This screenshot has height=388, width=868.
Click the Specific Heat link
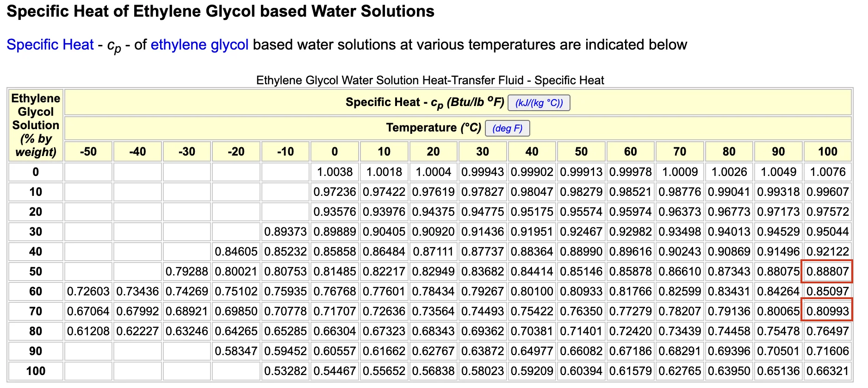click(x=50, y=45)
